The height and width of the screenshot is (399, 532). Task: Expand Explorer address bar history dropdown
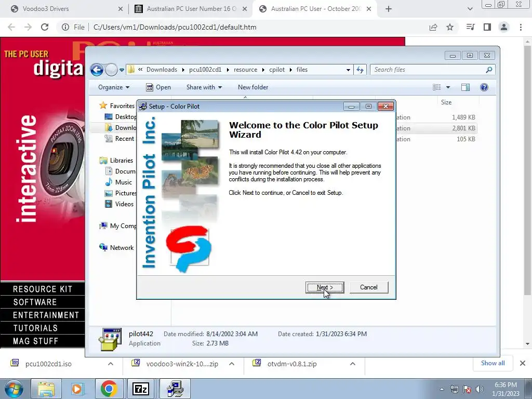(348, 70)
